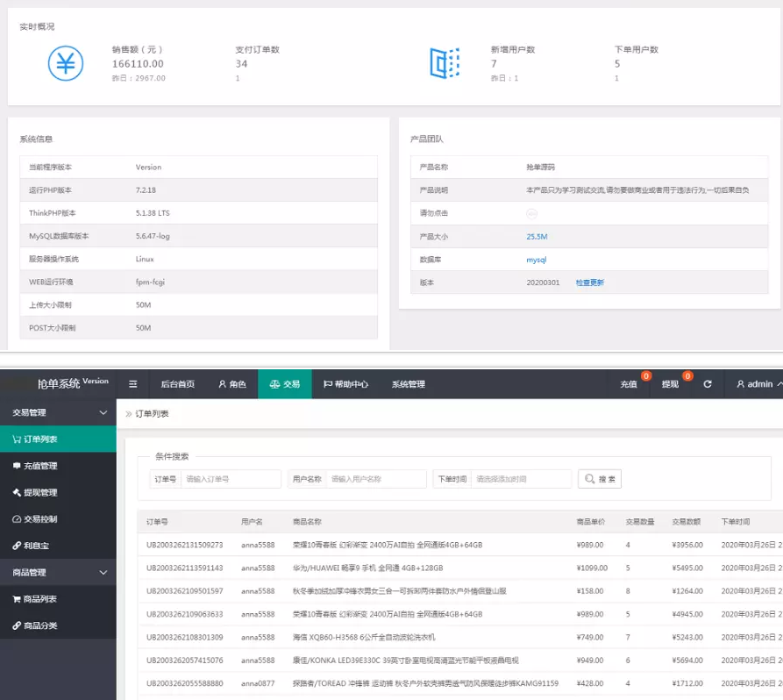
Task: Open the 帮助中心 top menu
Action: click(345, 384)
